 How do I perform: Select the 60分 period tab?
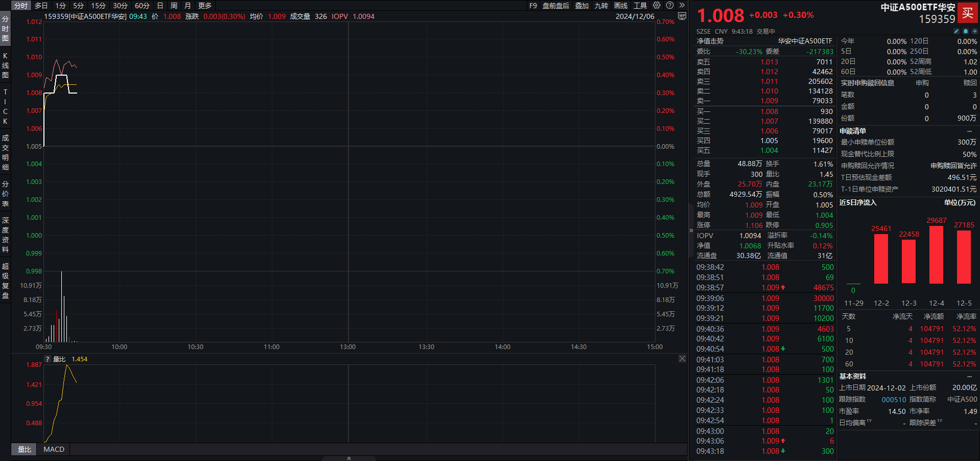click(142, 6)
